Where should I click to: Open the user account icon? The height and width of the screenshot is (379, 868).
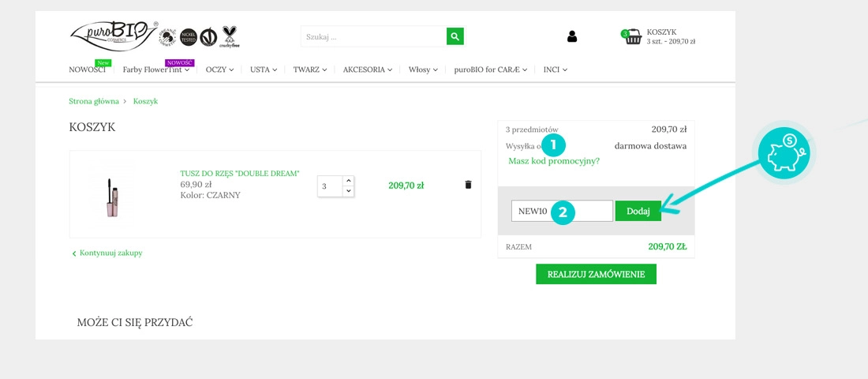[572, 36]
